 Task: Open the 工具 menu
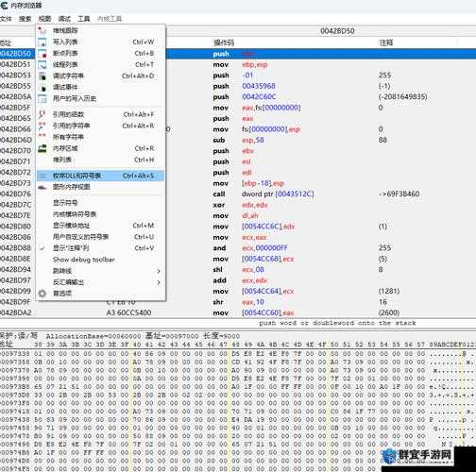click(x=84, y=19)
